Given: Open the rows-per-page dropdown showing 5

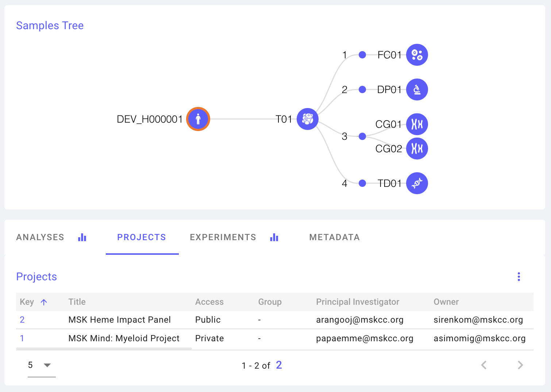Looking at the screenshot, I should pyautogui.click(x=41, y=365).
